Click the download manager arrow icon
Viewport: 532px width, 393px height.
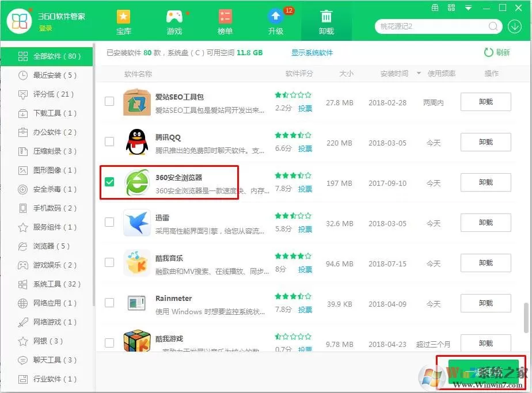tap(514, 26)
